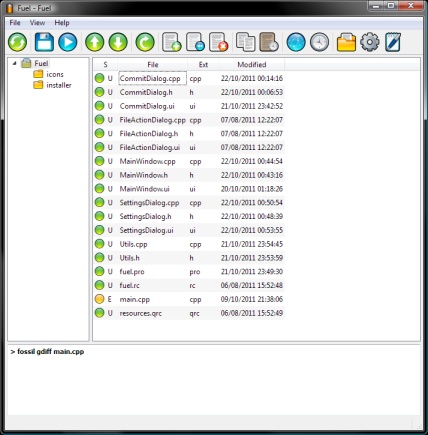Open the globe web interface icon
428x435 pixels.
(x=296, y=42)
